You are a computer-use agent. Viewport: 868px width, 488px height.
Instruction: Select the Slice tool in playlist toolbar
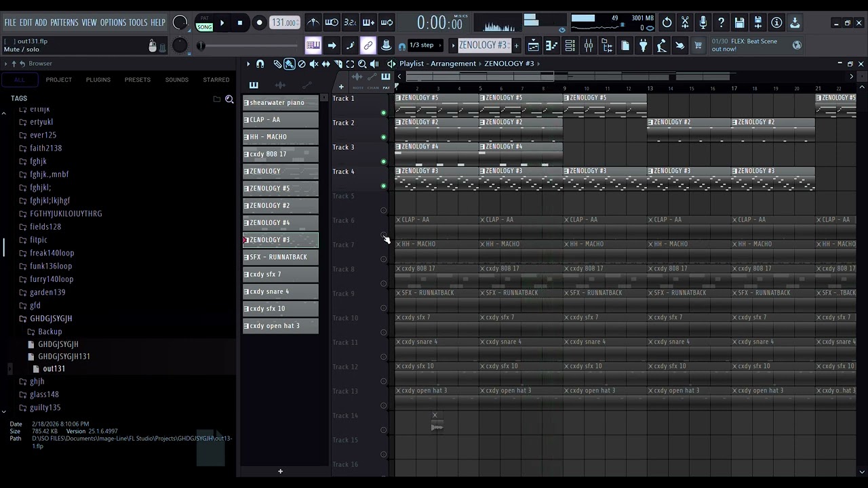point(338,64)
